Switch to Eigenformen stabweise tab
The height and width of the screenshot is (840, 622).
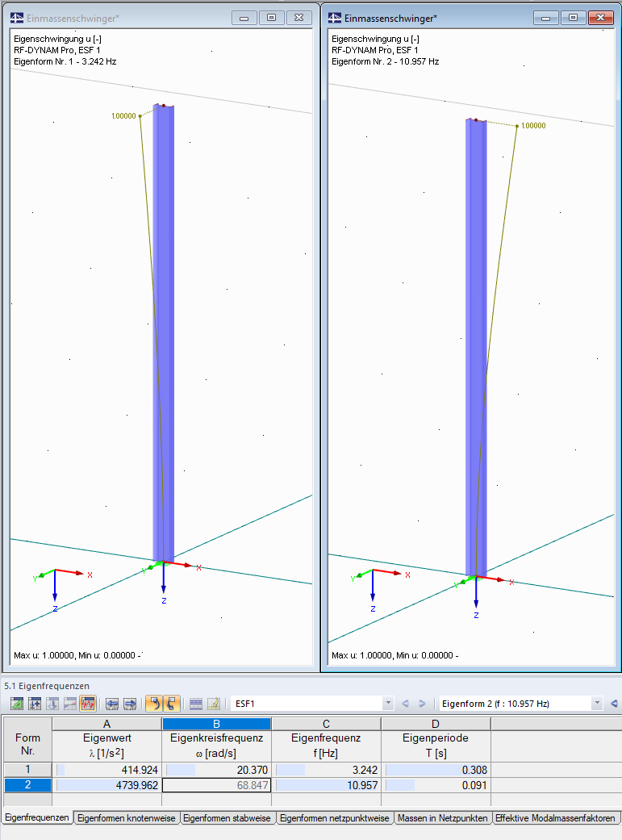pyautogui.click(x=228, y=818)
